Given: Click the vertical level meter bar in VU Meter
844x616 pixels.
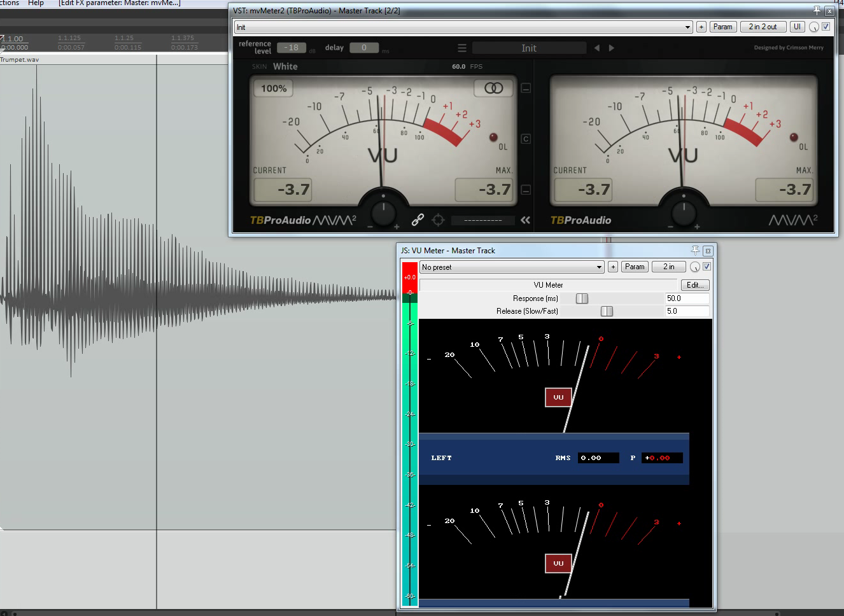Looking at the screenshot, I should pyautogui.click(x=410, y=435).
